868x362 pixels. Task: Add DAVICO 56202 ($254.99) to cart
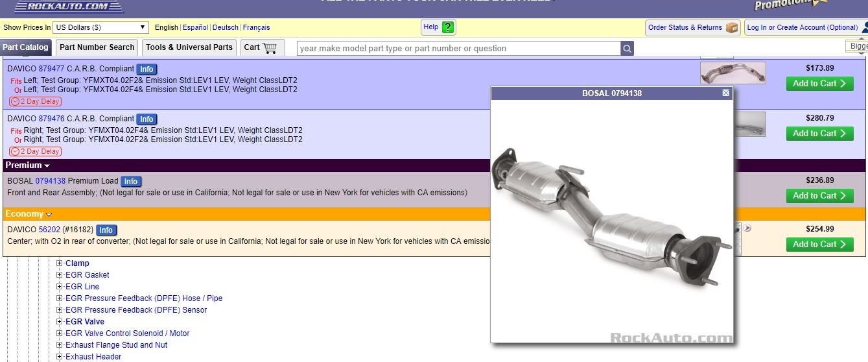coord(819,244)
